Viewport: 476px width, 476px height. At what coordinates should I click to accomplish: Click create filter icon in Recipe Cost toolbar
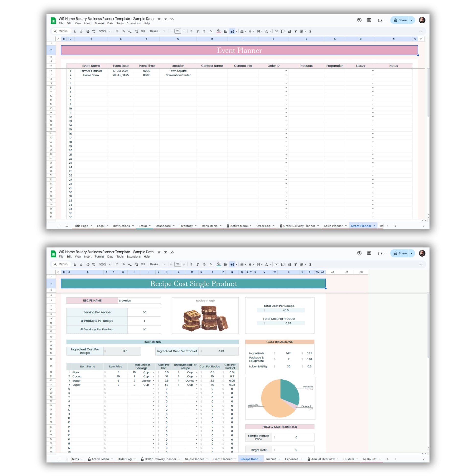click(295, 264)
